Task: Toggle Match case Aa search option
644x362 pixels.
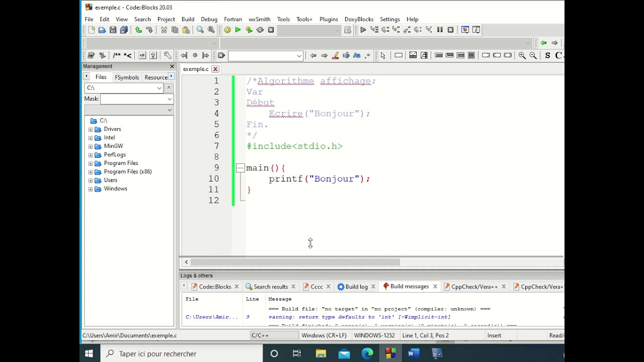Action: click(357, 56)
